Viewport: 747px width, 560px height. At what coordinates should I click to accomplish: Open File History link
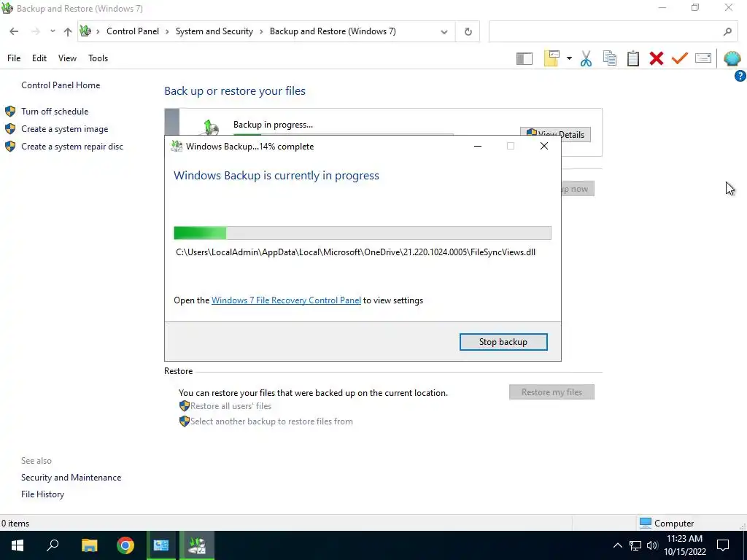[42, 494]
